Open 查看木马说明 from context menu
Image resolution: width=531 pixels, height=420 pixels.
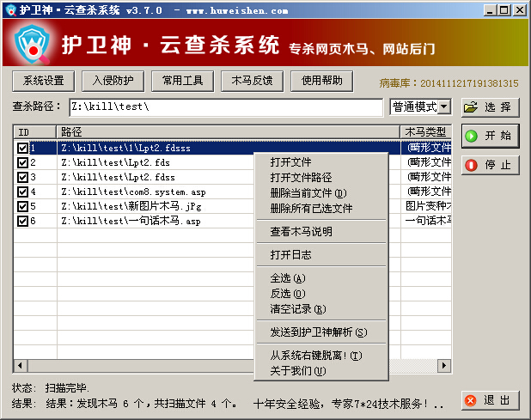(x=321, y=232)
